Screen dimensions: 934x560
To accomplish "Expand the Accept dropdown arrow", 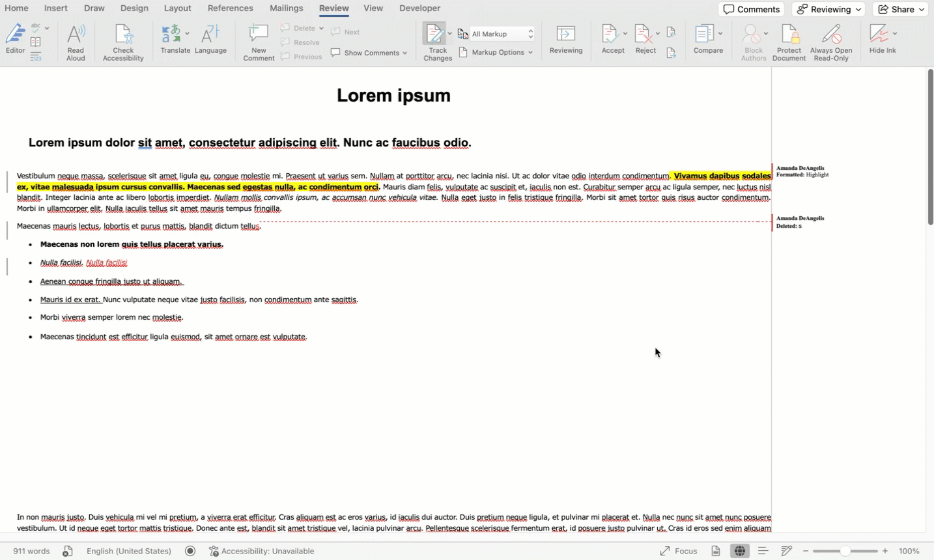I will [625, 33].
